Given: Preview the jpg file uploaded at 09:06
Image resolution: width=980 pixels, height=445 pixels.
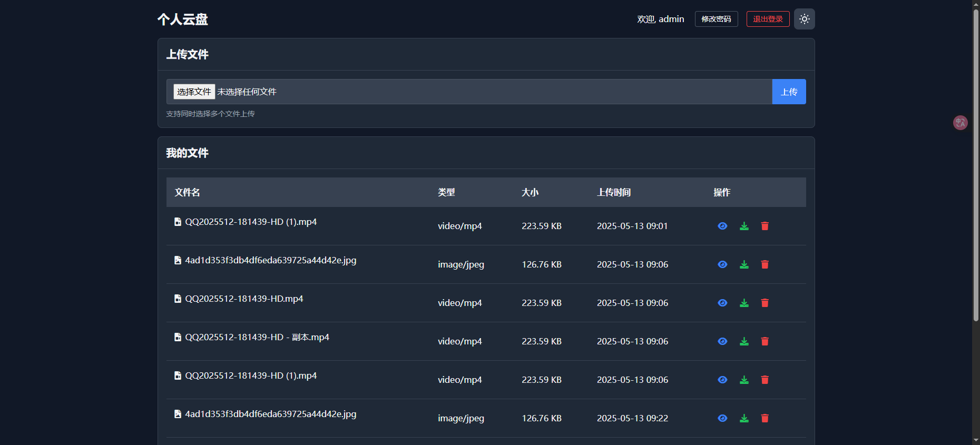Looking at the screenshot, I should point(722,264).
